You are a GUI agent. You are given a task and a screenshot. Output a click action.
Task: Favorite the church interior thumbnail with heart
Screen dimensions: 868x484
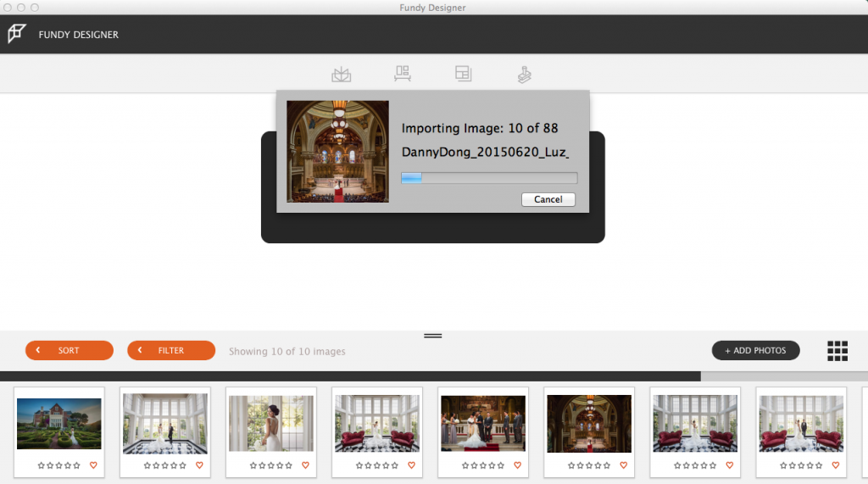click(623, 465)
